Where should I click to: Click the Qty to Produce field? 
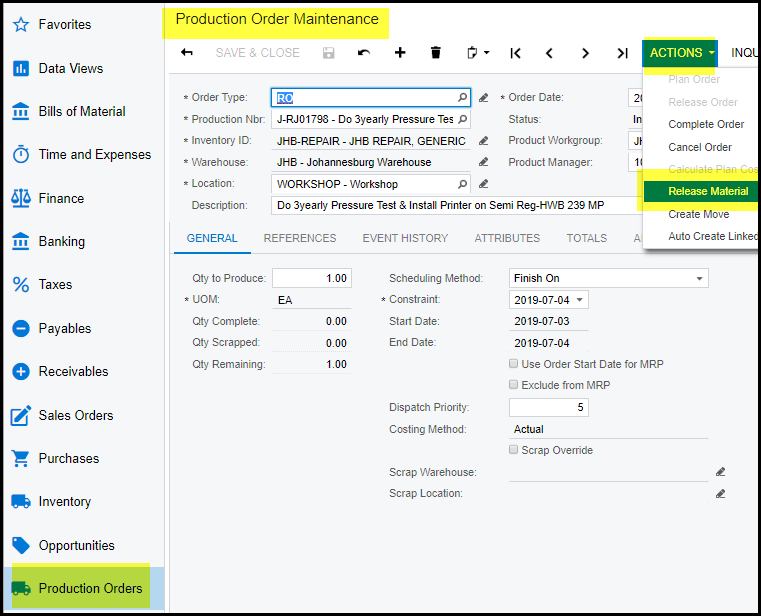[x=311, y=278]
